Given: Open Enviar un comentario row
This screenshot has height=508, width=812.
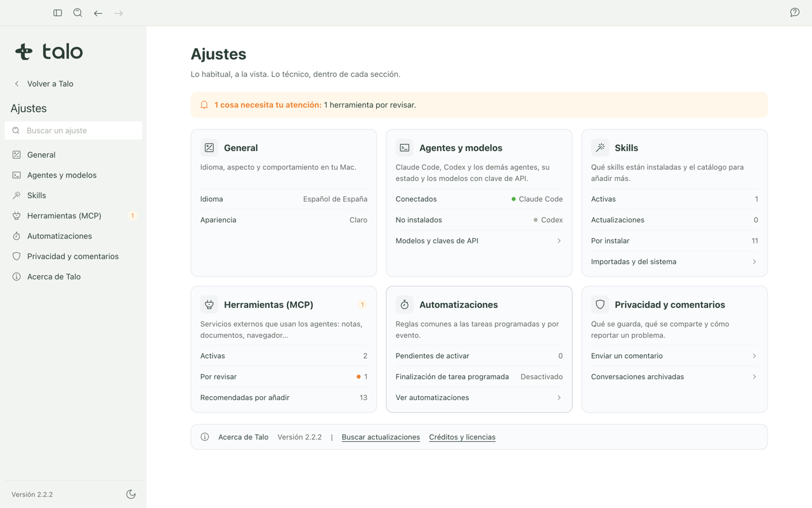Looking at the screenshot, I should (674, 356).
